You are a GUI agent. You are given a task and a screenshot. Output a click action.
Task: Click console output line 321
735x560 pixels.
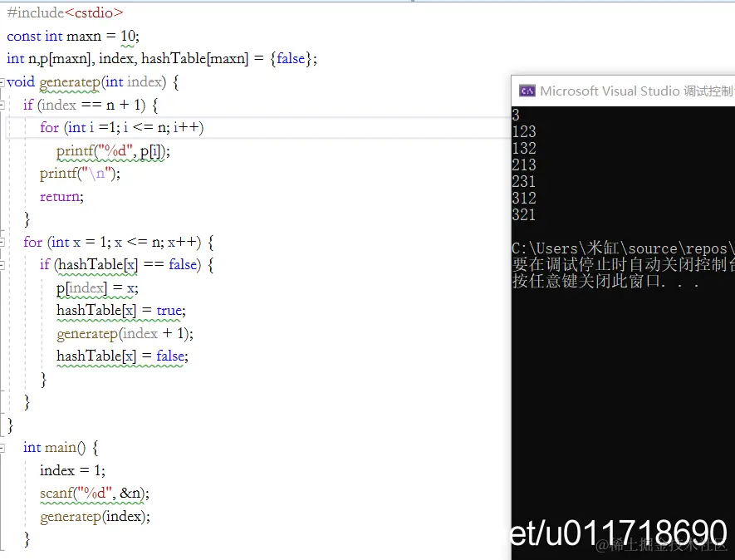(x=524, y=215)
